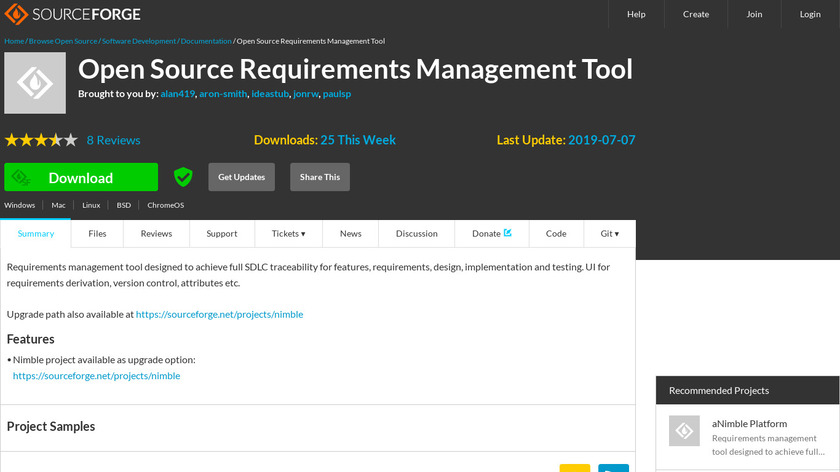Go to the Discussion tab
This screenshot has height=472, width=840.
coord(416,234)
